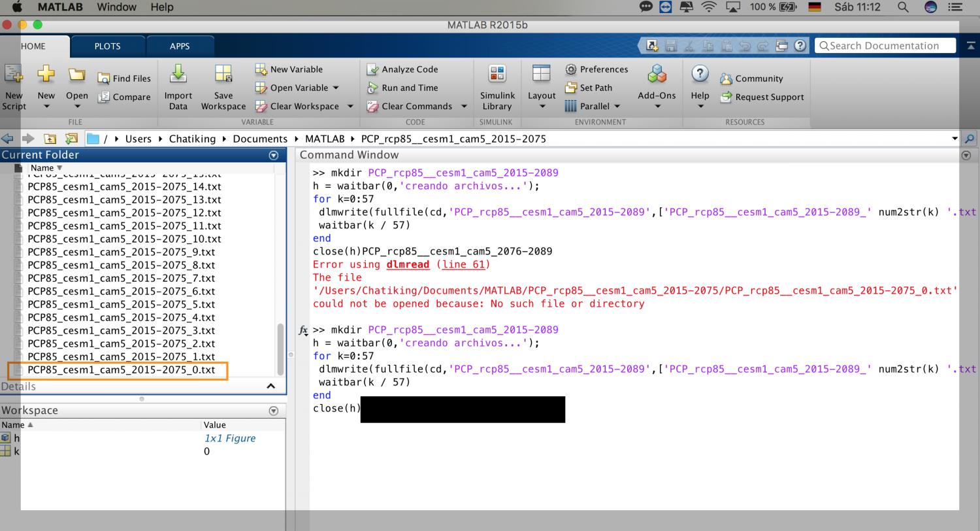Open the Command Window actions menu
This screenshot has width=980, height=531.
pos(966,155)
